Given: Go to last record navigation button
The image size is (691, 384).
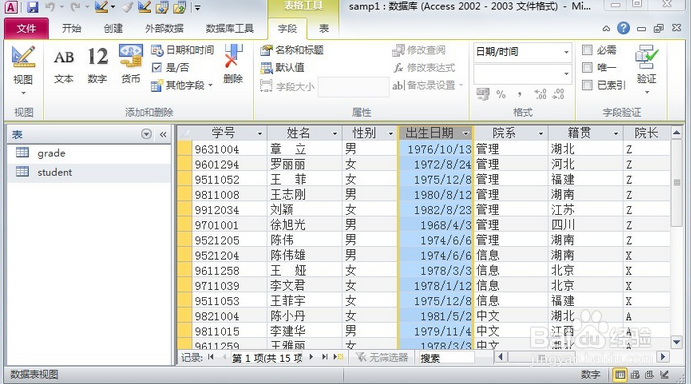Looking at the screenshot, I should tap(325, 357).
